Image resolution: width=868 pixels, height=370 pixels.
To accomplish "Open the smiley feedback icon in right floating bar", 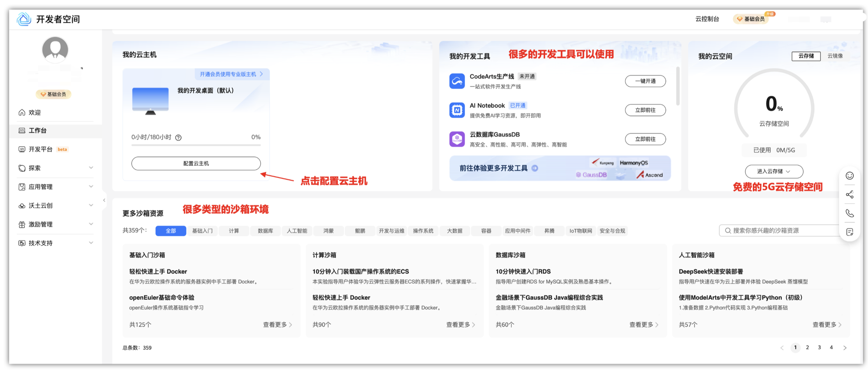I will click(x=849, y=176).
